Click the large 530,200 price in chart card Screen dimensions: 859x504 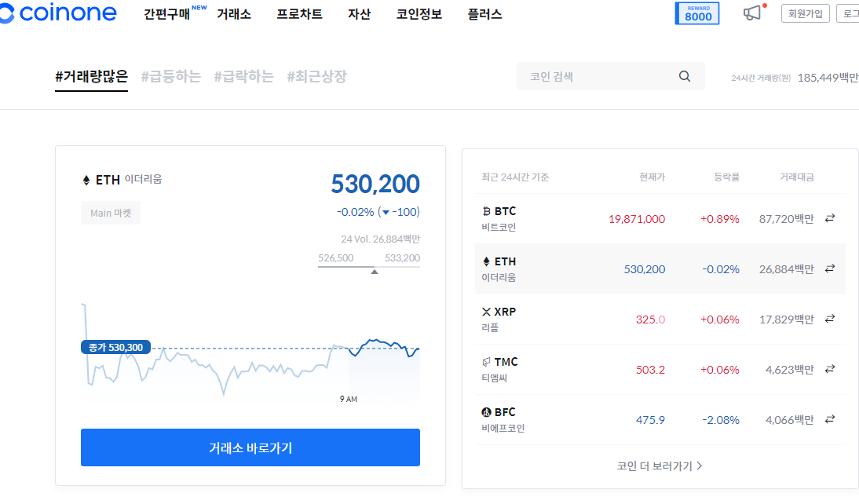click(x=375, y=184)
